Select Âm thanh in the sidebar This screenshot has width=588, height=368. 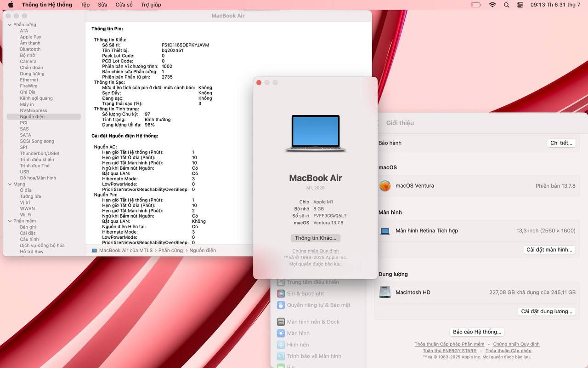point(30,43)
